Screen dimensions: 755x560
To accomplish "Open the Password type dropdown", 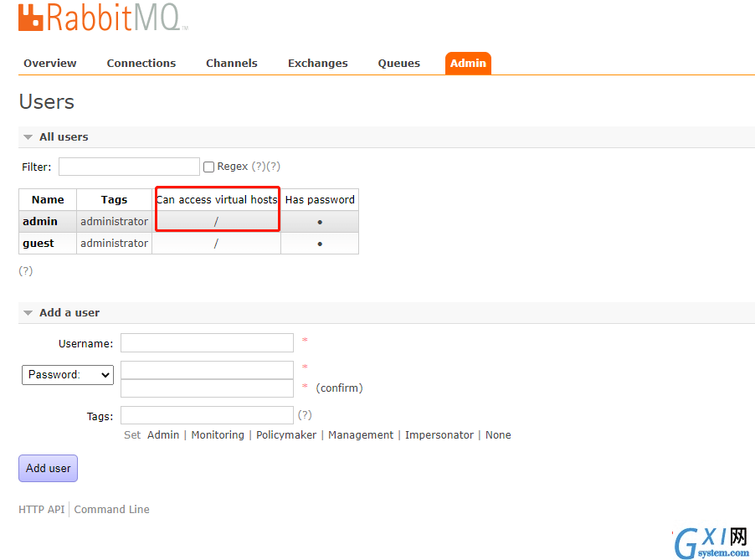I will [68, 375].
